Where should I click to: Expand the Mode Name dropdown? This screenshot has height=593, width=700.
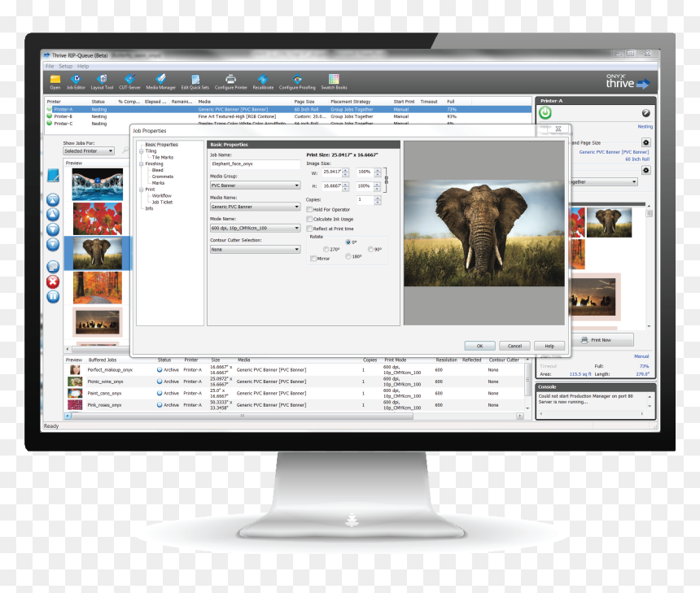[255, 228]
